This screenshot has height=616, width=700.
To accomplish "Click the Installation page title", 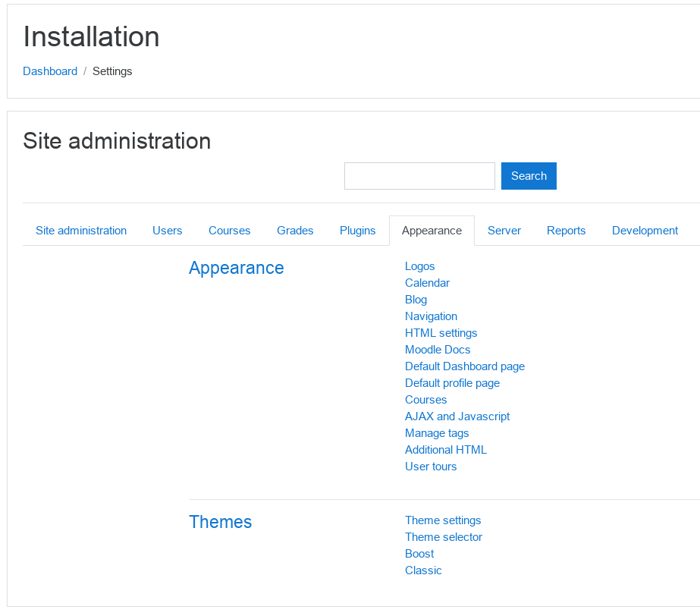I will tap(91, 36).
